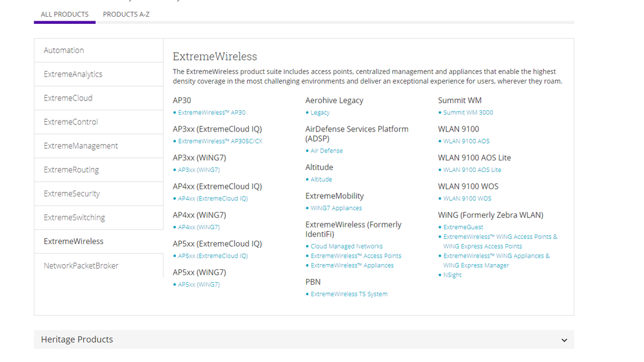Click the Summit WM group heading

point(460,100)
